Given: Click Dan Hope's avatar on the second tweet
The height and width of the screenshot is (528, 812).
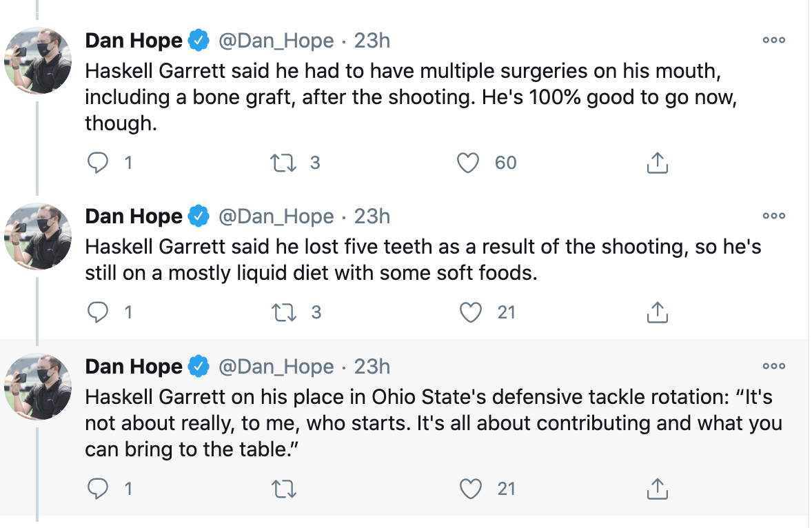Looking at the screenshot, I should 38,236.
